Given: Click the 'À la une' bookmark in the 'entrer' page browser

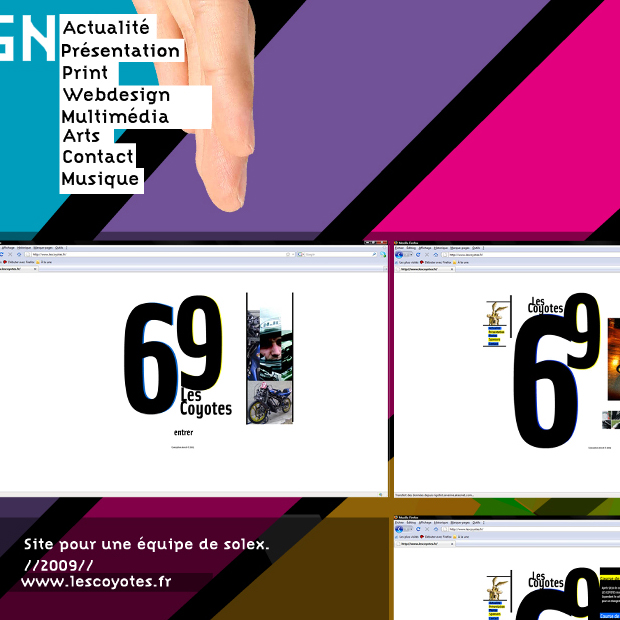Looking at the screenshot, I should coord(44,262).
